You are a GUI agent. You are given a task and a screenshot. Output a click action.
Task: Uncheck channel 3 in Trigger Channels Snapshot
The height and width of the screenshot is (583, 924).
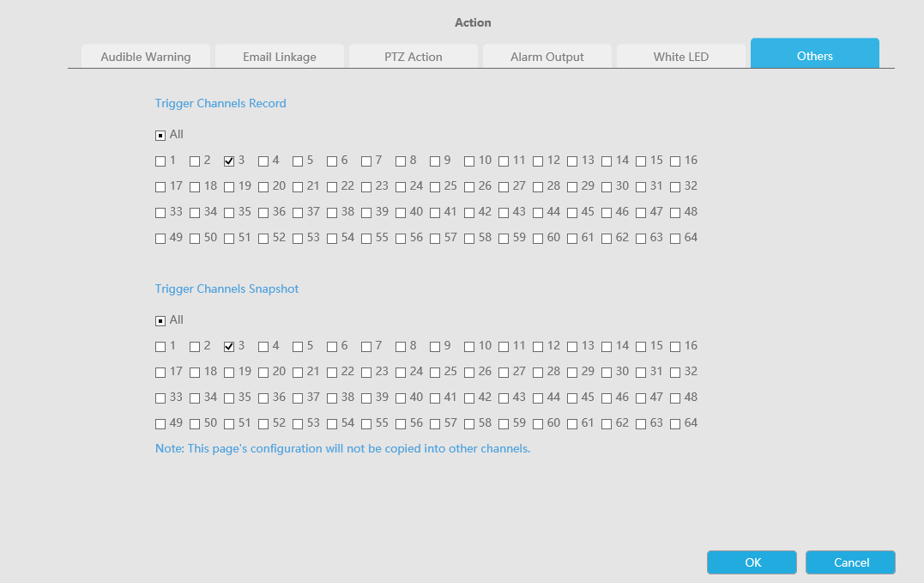coord(229,347)
